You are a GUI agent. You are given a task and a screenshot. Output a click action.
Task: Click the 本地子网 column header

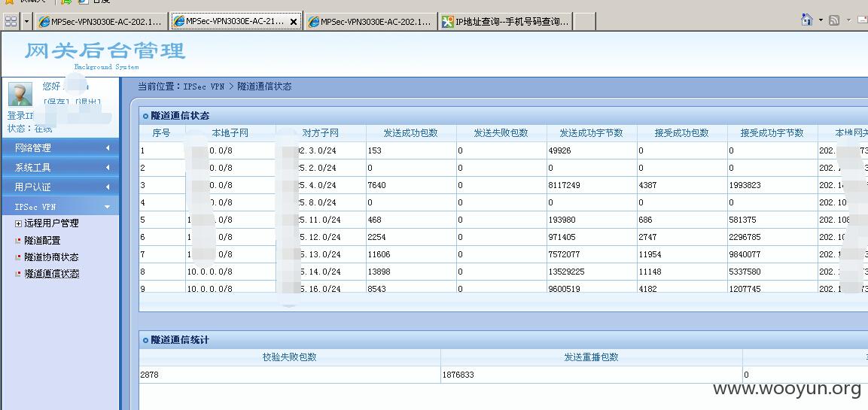230,133
